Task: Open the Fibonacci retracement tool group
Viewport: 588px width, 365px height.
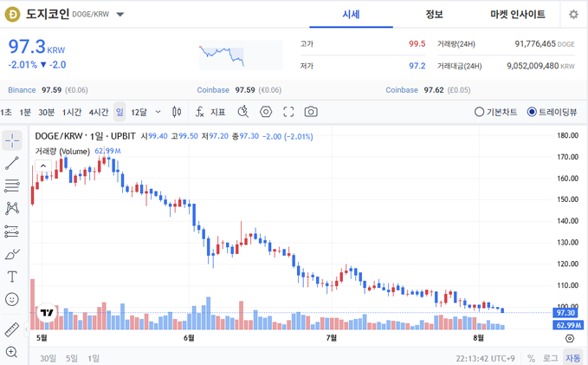Action: (12, 186)
